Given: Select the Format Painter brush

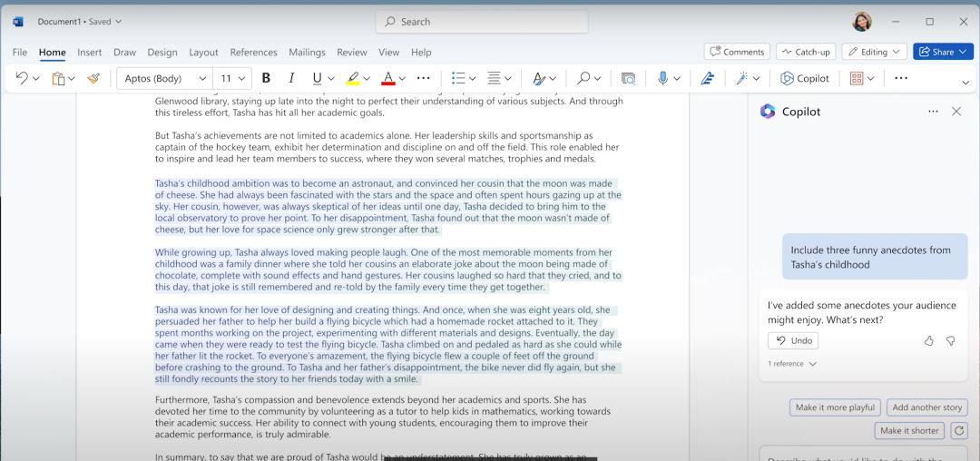Looking at the screenshot, I should pyautogui.click(x=93, y=78).
